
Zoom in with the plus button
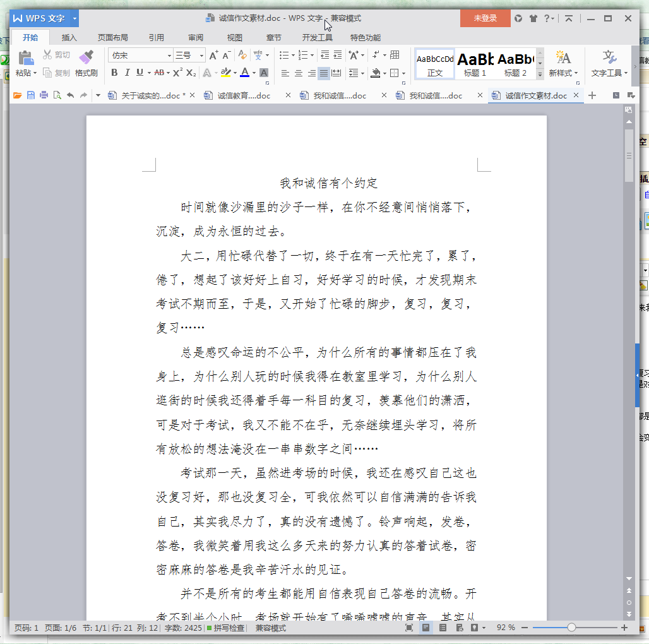pyautogui.click(x=624, y=628)
